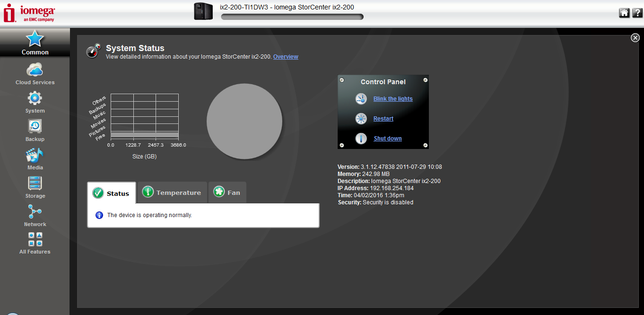Click the blue info icon in status message
This screenshot has width=644, height=315.
click(99, 215)
